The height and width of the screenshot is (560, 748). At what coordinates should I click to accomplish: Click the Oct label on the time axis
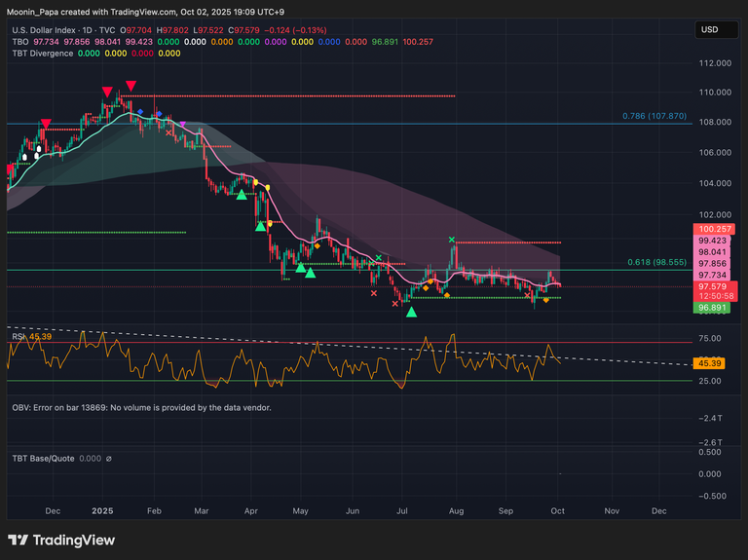[558, 509]
